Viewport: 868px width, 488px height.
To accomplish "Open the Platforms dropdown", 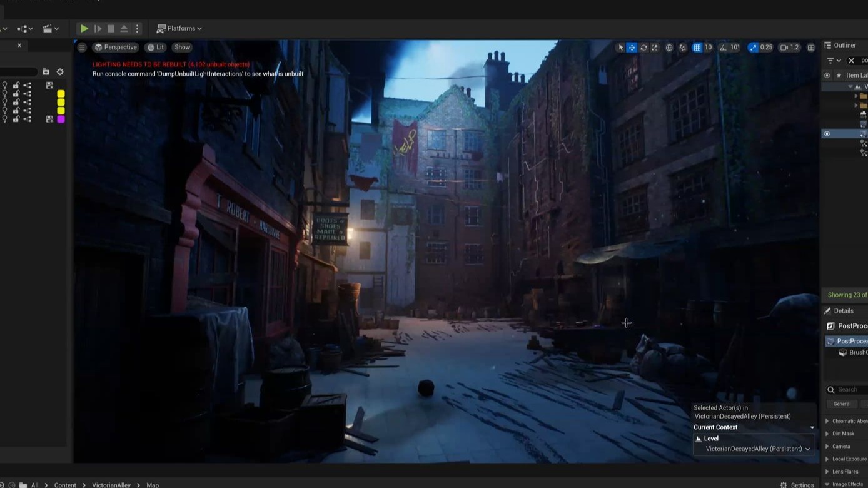I will (179, 28).
